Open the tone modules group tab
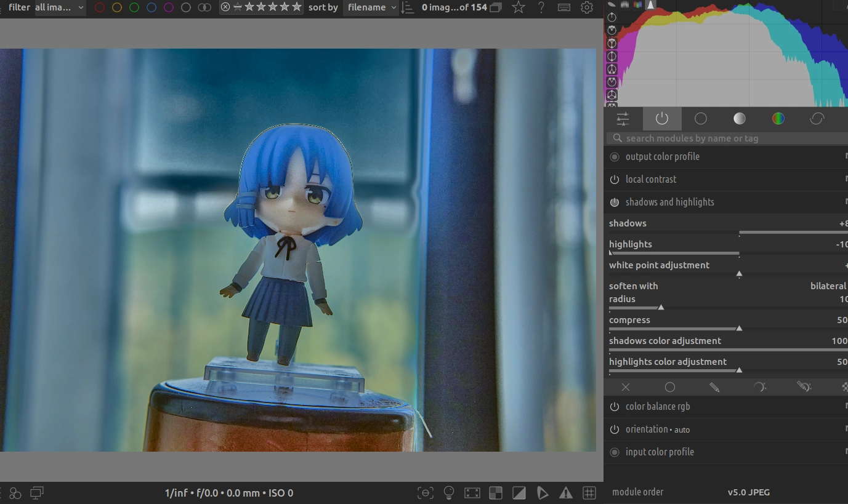Screen dimensions: 848x504 click(x=740, y=119)
